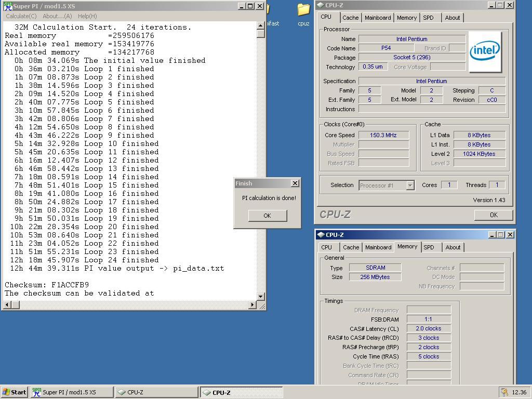The height and width of the screenshot is (399, 532).
Task: Switch to the Mainboard tab in the upper CPU-Z
Action: (378, 18)
